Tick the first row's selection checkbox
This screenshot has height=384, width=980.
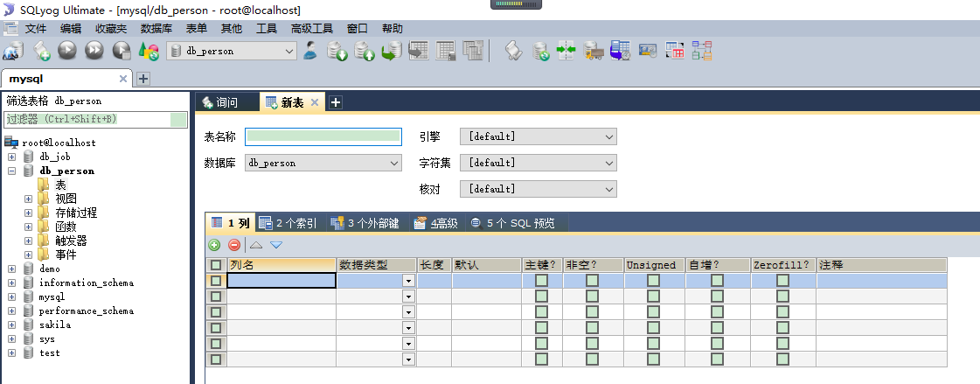[216, 281]
